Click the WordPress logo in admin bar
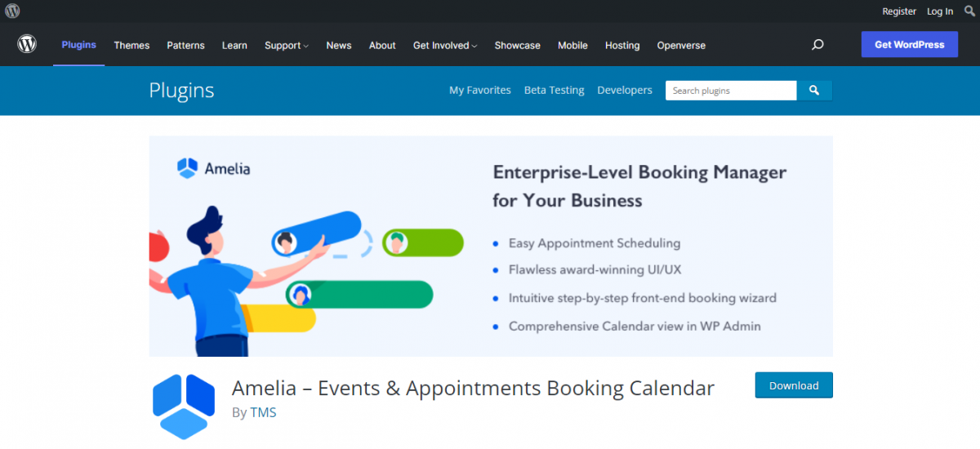This screenshot has width=980, height=449. pyautogui.click(x=12, y=11)
